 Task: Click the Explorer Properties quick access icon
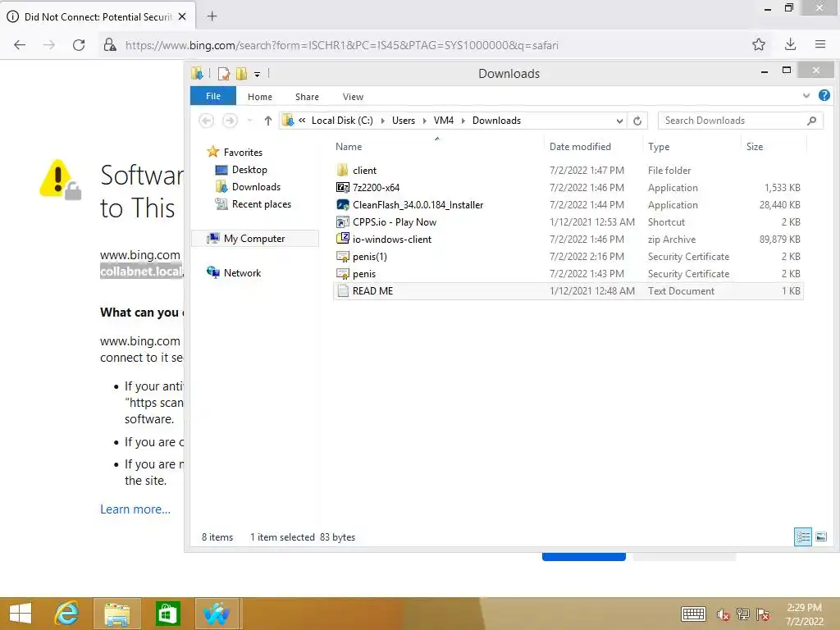click(224, 73)
